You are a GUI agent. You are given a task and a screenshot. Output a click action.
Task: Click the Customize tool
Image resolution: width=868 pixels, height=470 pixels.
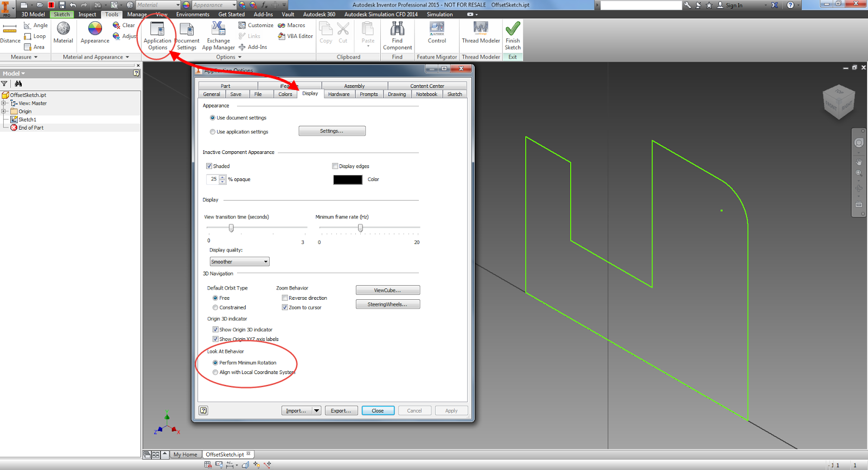click(x=256, y=25)
